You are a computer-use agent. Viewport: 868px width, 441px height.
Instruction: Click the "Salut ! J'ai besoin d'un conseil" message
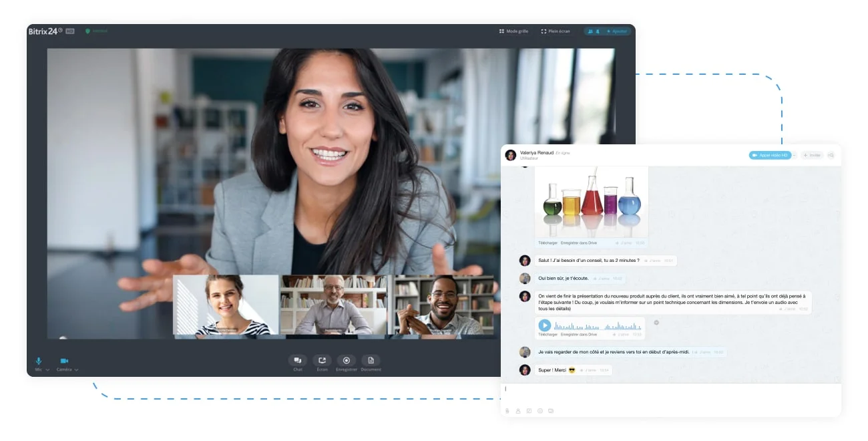(x=606, y=261)
